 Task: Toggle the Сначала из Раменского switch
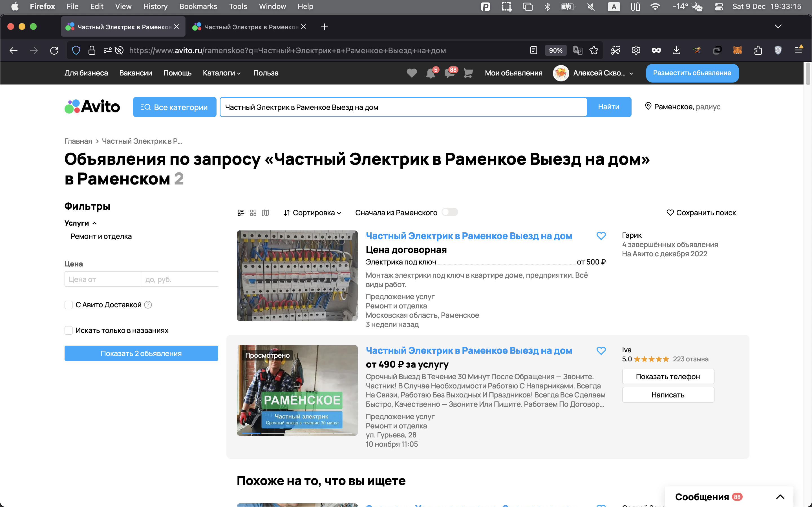click(x=450, y=212)
